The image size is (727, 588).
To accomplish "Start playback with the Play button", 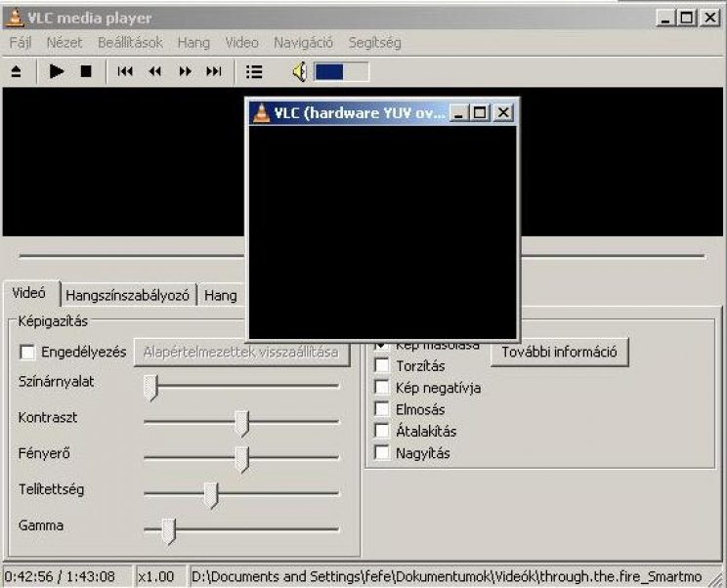I will click(57, 71).
